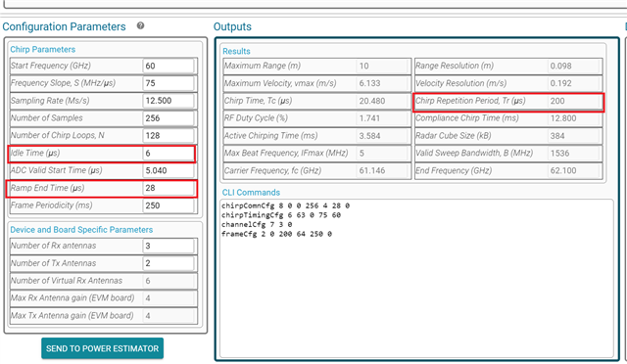Click the Max Beat Frequency value 5
Viewport: 627px width, 364px height.
coord(382,153)
